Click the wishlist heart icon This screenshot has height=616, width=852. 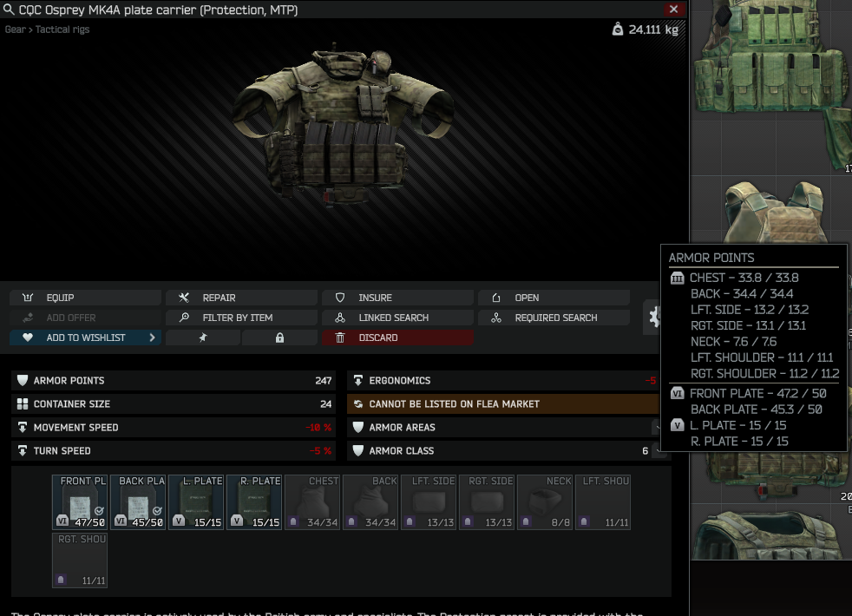(28, 337)
